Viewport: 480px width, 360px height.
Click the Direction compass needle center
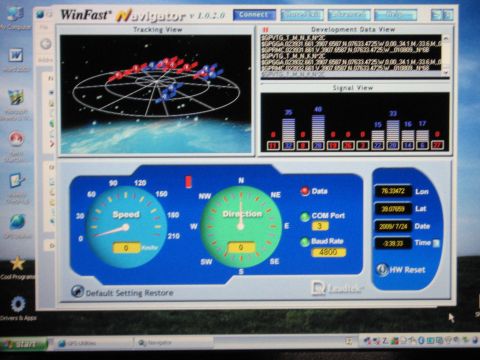tap(241, 227)
